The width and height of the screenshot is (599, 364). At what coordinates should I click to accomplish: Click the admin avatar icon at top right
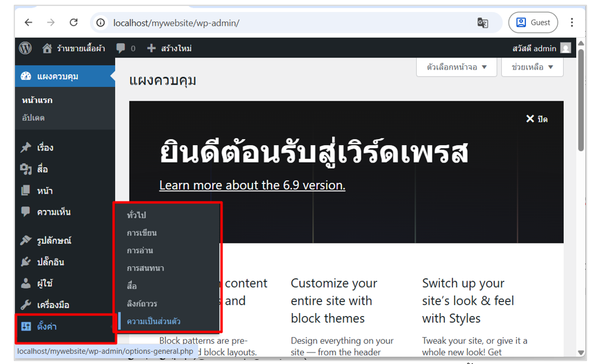tap(565, 49)
